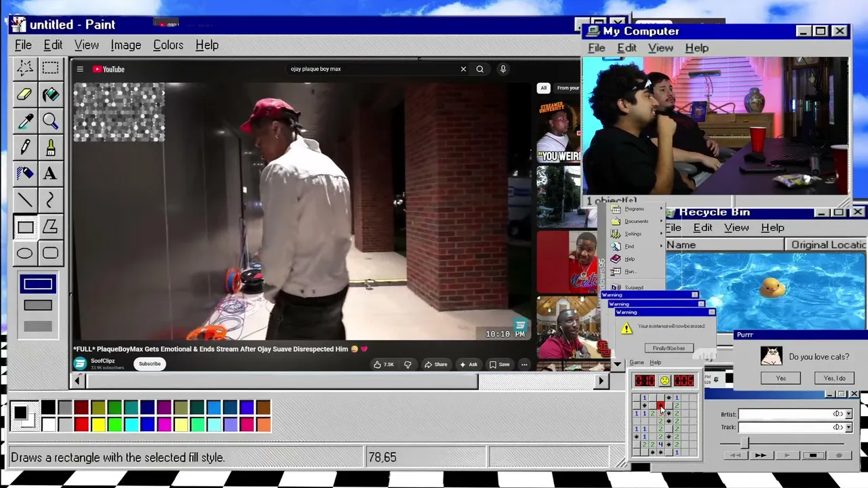Sort by the Name column in Recycle Bin
Image resolution: width=868 pixels, height=488 pixels.
724,245
